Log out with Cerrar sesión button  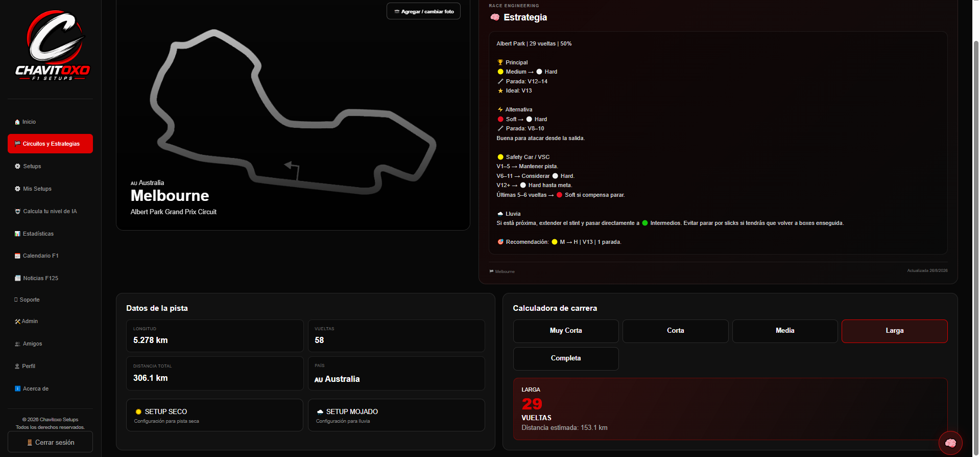click(50, 442)
